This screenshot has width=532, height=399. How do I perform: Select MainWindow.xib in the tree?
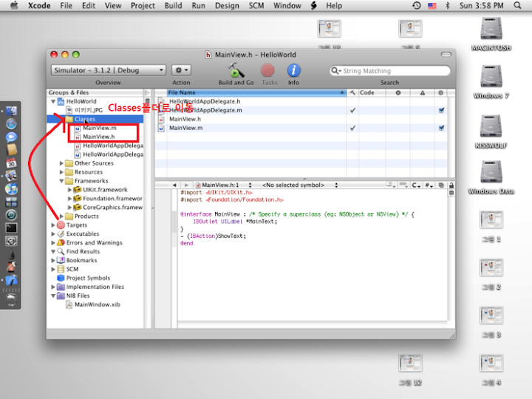[97, 304]
